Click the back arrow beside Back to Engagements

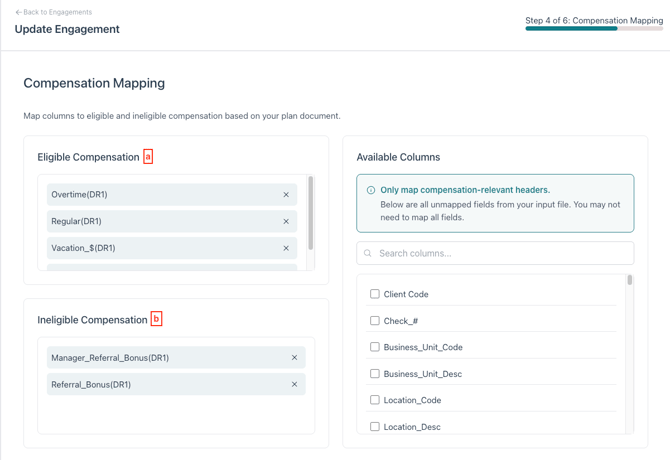coord(18,12)
